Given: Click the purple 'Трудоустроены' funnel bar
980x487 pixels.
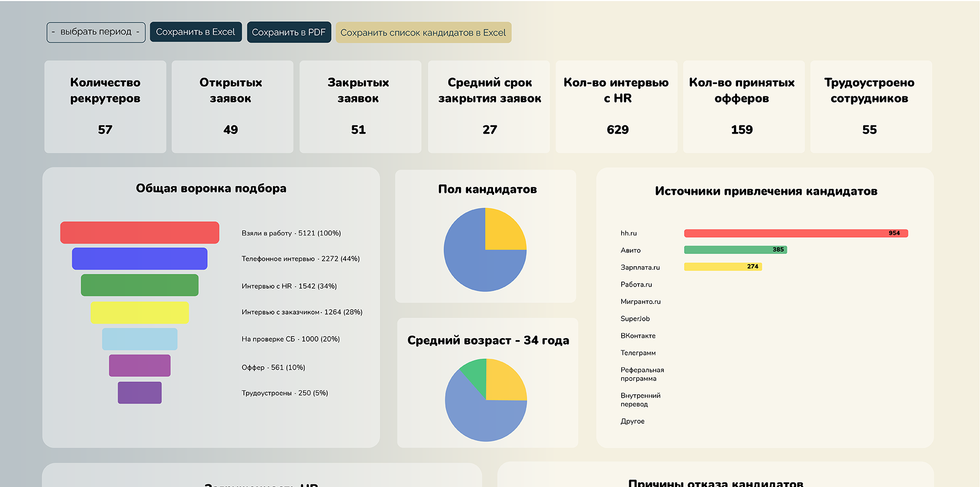Looking at the screenshot, I should [139, 393].
